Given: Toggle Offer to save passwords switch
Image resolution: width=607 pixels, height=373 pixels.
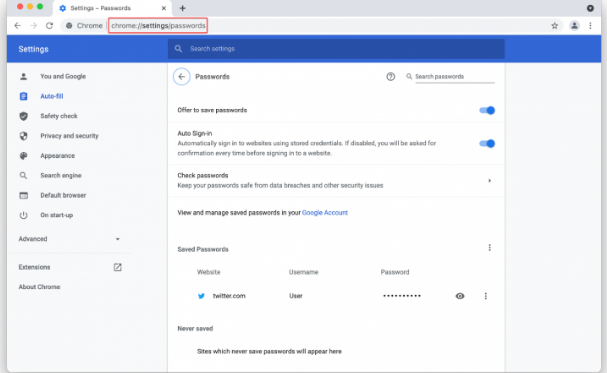Looking at the screenshot, I should tap(487, 110).
